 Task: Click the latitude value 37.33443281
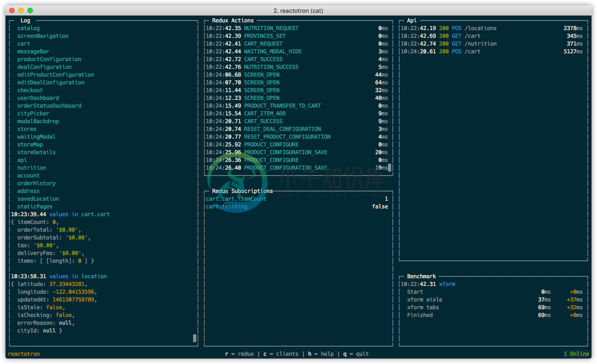(x=67, y=284)
